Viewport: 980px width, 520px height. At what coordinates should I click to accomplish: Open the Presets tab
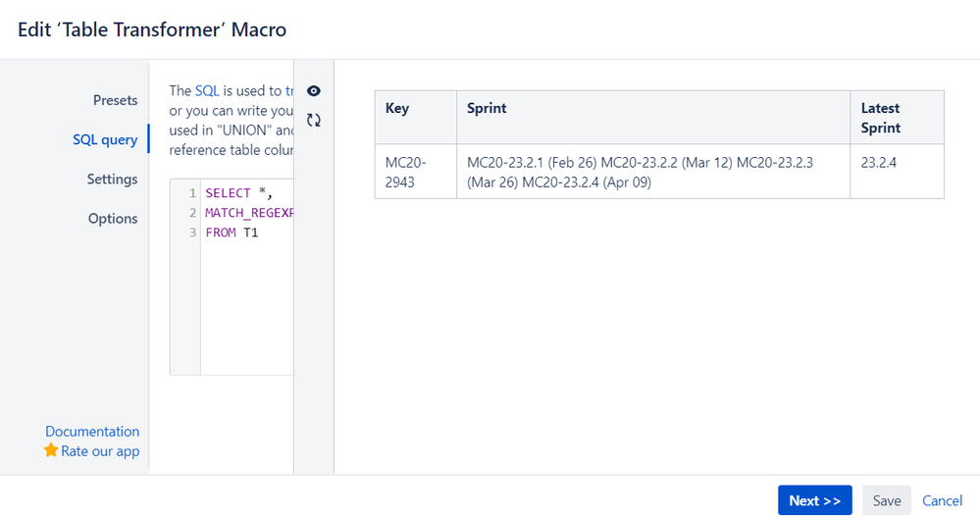point(115,100)
